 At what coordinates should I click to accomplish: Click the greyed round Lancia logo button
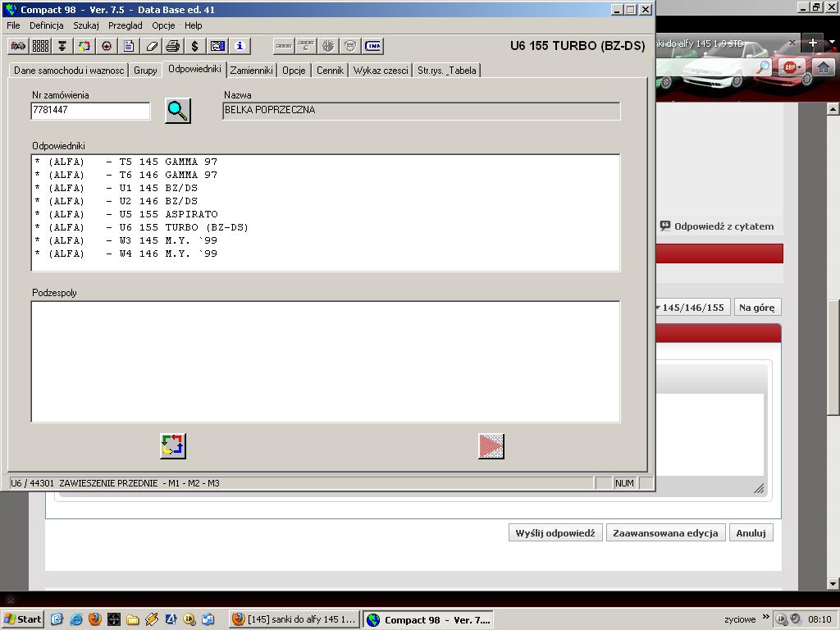click(x=350, y=46)
